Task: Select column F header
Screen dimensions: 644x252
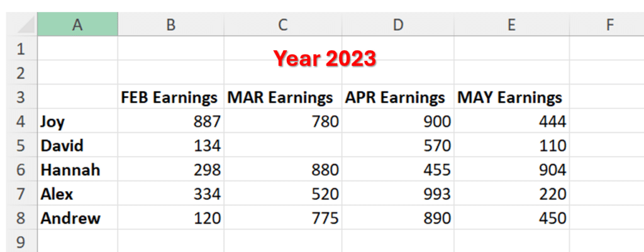Action: coord(607,25)
